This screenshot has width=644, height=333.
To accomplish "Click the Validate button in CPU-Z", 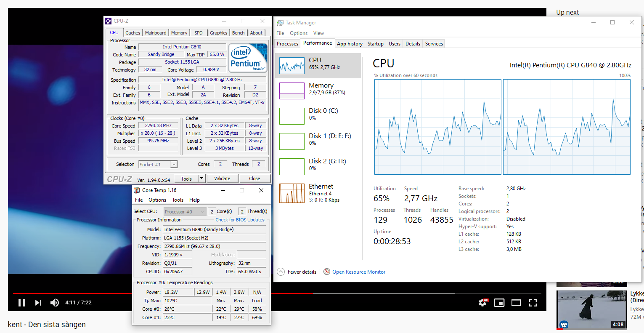I will (x=222, y=178).
